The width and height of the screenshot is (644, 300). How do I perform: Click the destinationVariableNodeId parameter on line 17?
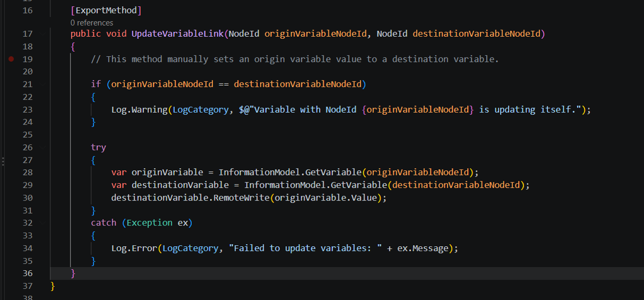click(476, 34)
